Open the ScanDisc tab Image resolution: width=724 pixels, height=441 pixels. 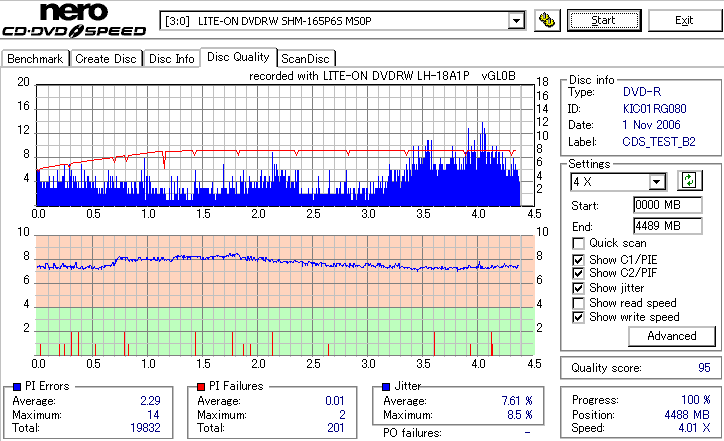(305, 59)
